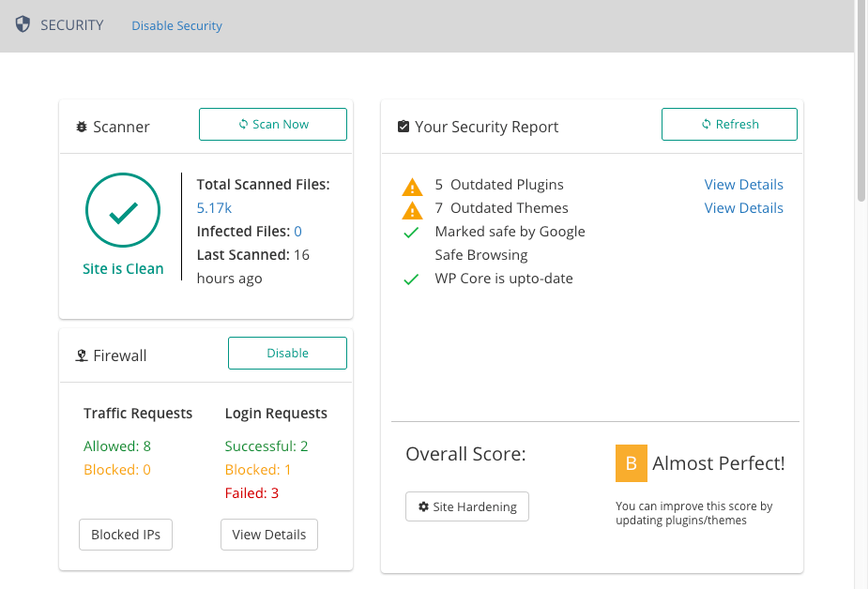Viewport: 868px width, 589px height.
Task: Click the orange B score badge
Action: point(632,463)
